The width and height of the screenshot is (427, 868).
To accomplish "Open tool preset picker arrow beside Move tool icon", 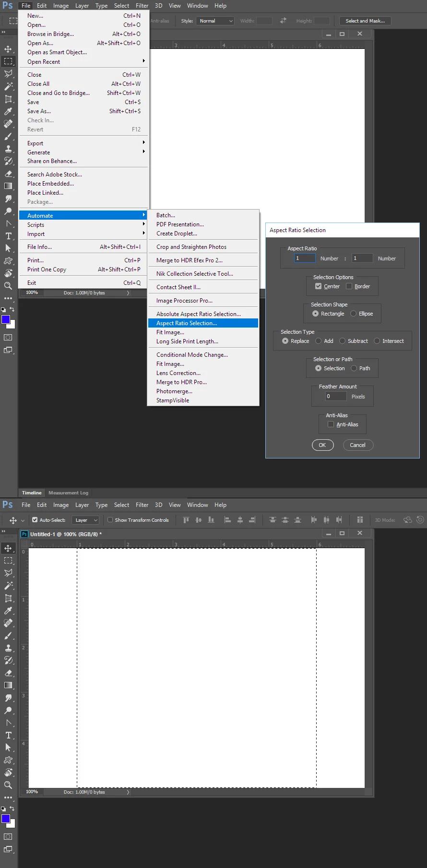I will (23, 520).
